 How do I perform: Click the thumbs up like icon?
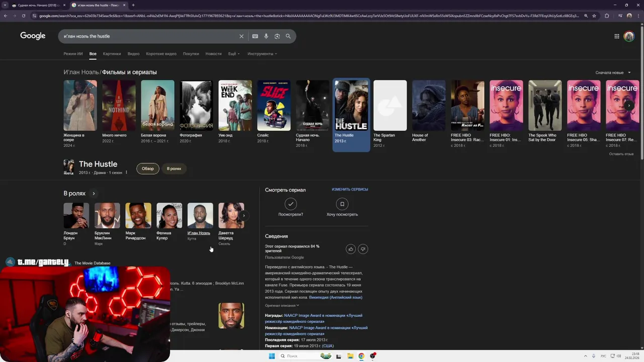point(351,249)
